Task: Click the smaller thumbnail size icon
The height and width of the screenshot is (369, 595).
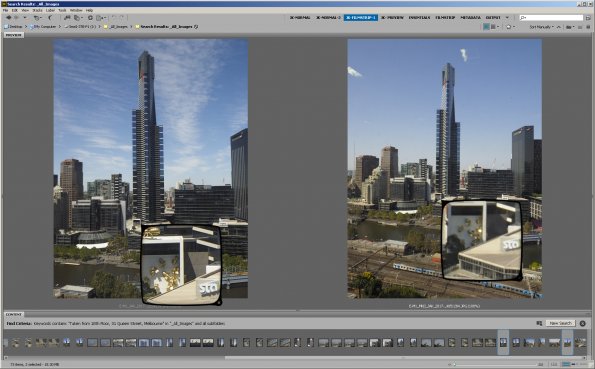Action: click(449, 364)
